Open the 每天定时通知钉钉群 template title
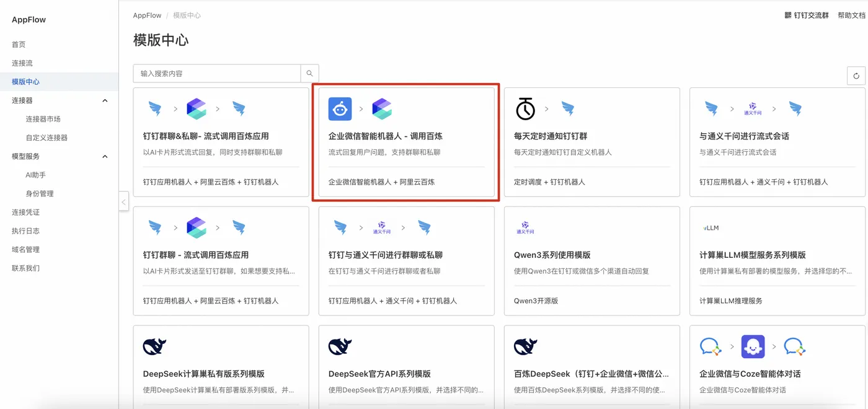The width and height of the screenshot is (868, 409). click(x=551, y=136)
